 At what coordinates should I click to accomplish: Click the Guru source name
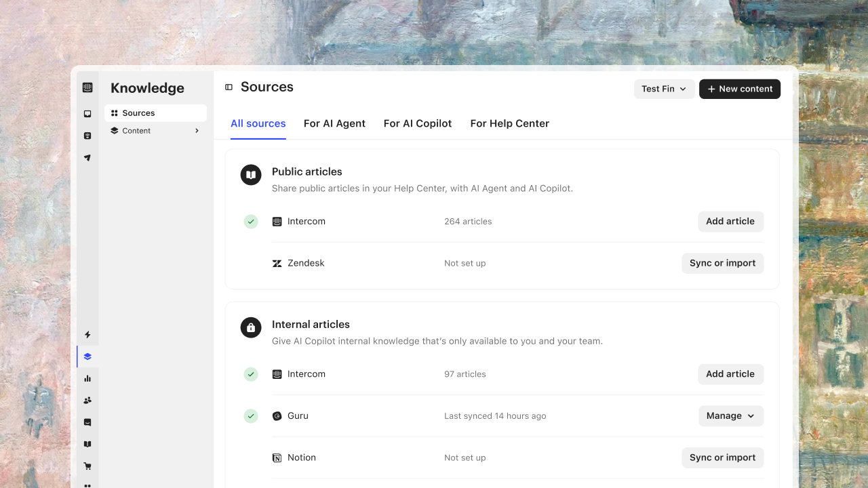pos(298,416)
